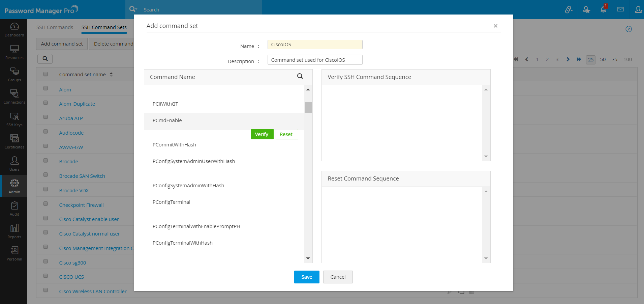Check the CISCO UCS row checkbox
This screenshot has height=304, width=644.
[x=45, y=276]
